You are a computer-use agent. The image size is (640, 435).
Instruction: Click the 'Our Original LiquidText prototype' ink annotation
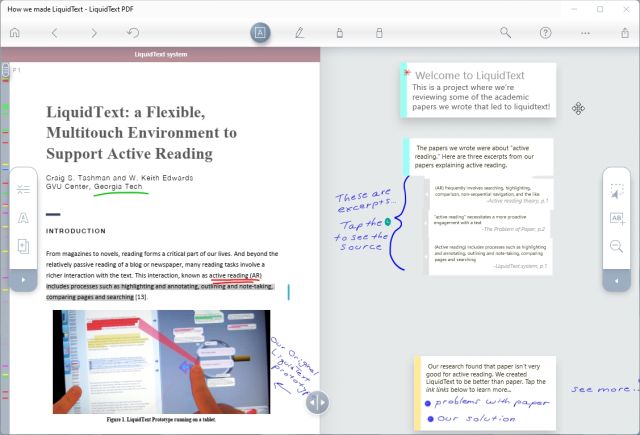294,365
